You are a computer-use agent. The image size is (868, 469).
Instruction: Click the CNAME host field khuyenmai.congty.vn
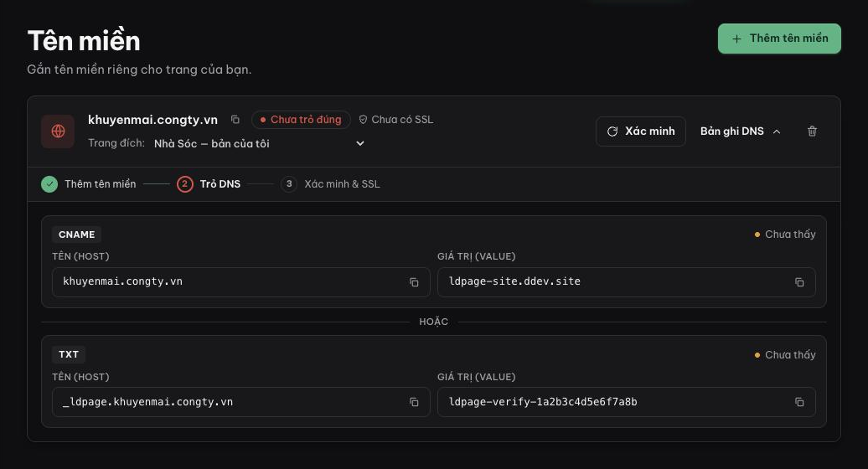click(x=240, y=282)
